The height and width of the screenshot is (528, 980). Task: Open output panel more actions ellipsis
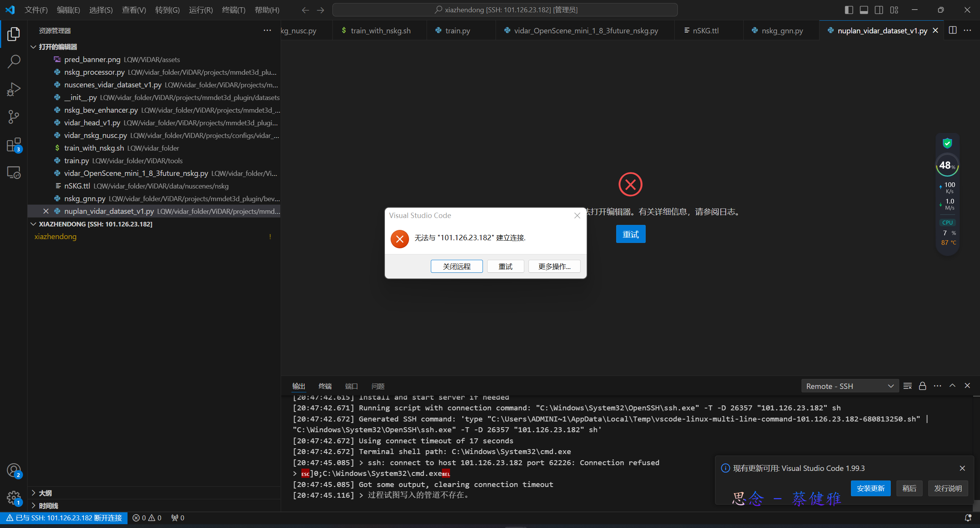coord(937,386)
